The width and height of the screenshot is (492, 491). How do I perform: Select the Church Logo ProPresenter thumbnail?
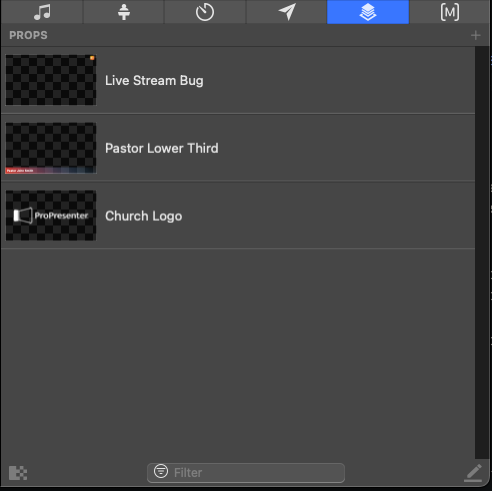pos(51,216)
